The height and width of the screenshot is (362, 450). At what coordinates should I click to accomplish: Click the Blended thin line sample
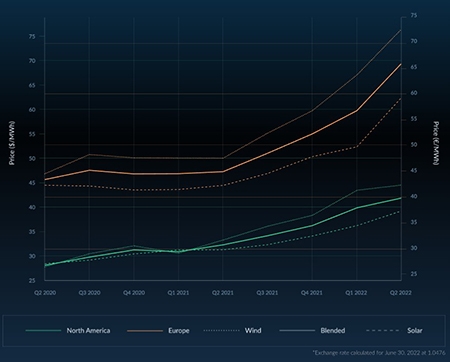coord(297,331)
